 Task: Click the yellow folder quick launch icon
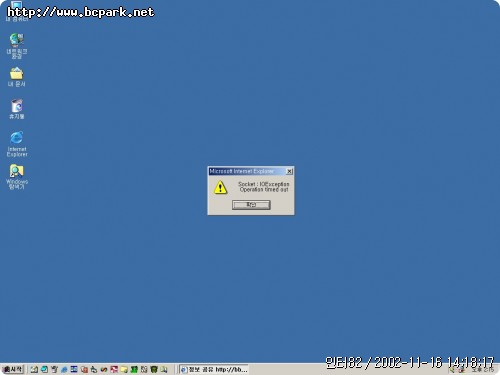click(x=124, y=369)
